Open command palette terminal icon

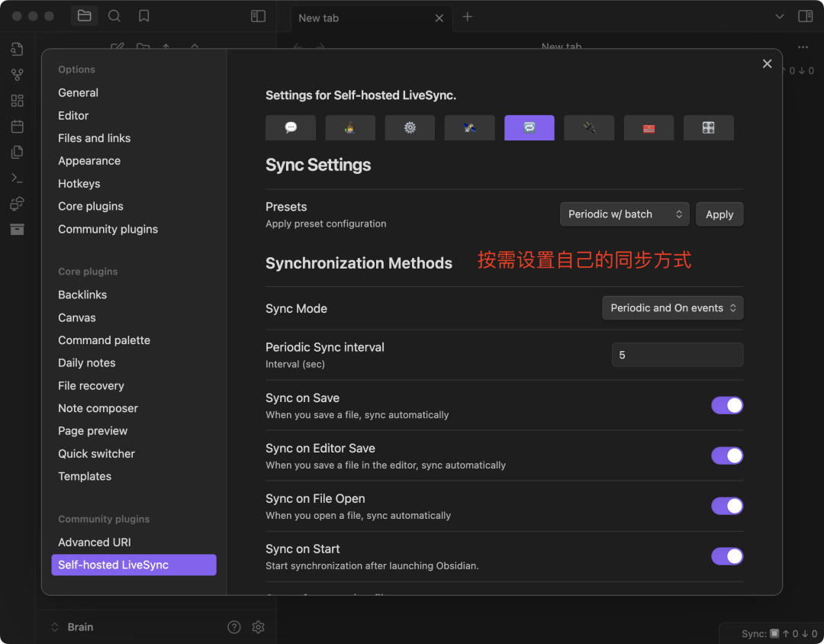[x=17, y=178]
